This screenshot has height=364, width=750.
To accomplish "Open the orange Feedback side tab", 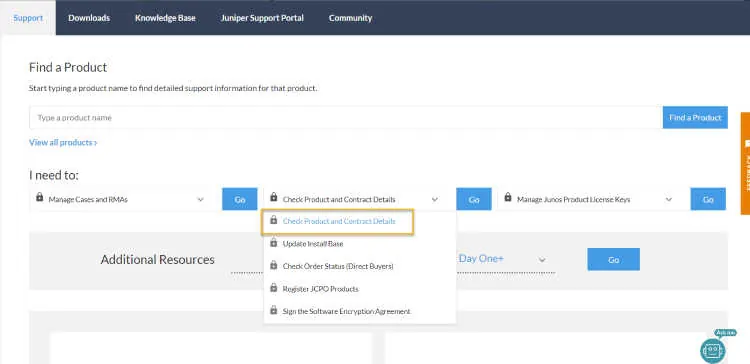I will point(745,163).
